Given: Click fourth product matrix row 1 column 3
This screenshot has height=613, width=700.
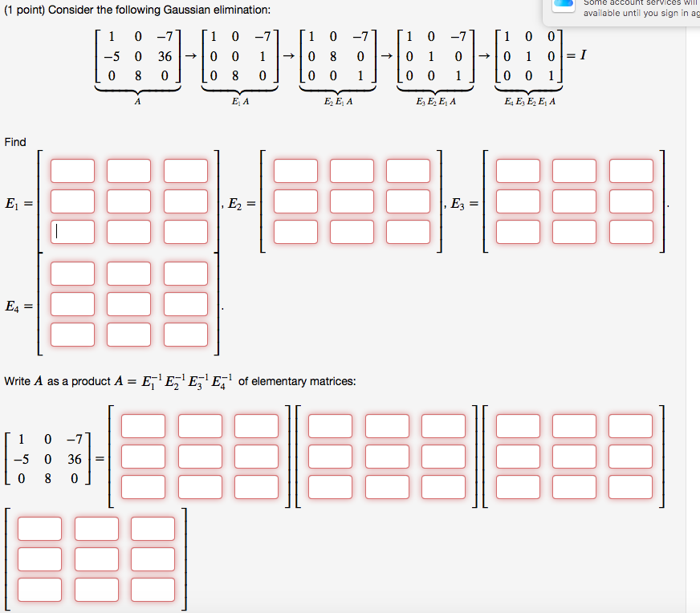Looking at the screenshot, I should click(153, 529).
